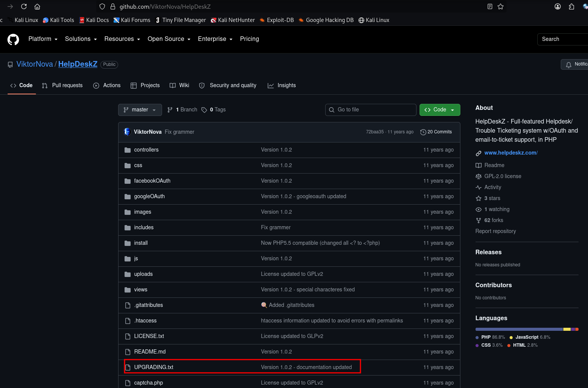This screenshot has width=588, height=388.
Task: Click the Go to file search field
Action: pos(371,110)
